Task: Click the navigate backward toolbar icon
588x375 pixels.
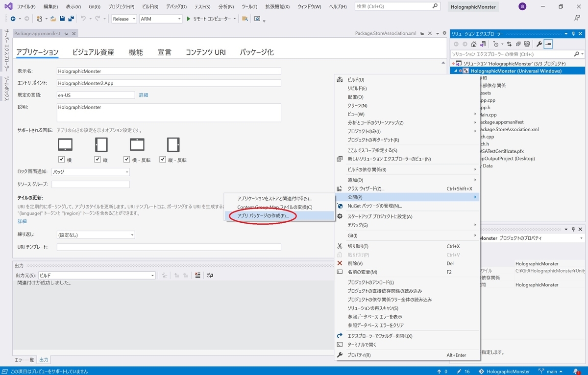Action: click(13, 19)
